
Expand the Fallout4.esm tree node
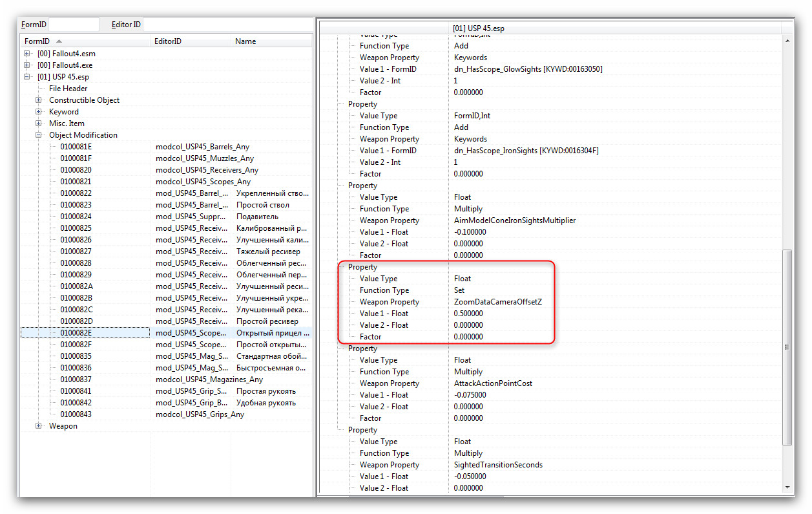tap(27, 54)
